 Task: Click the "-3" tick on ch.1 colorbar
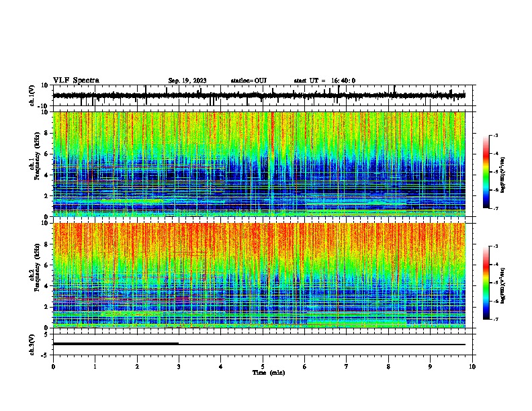495,135
